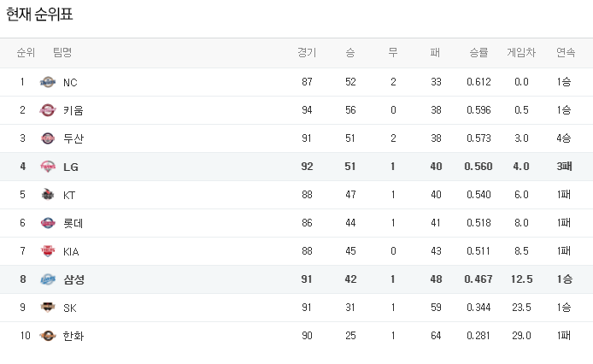Open the 삼성 team name link
The image size is (593, 364).
(x=73, y=279)
